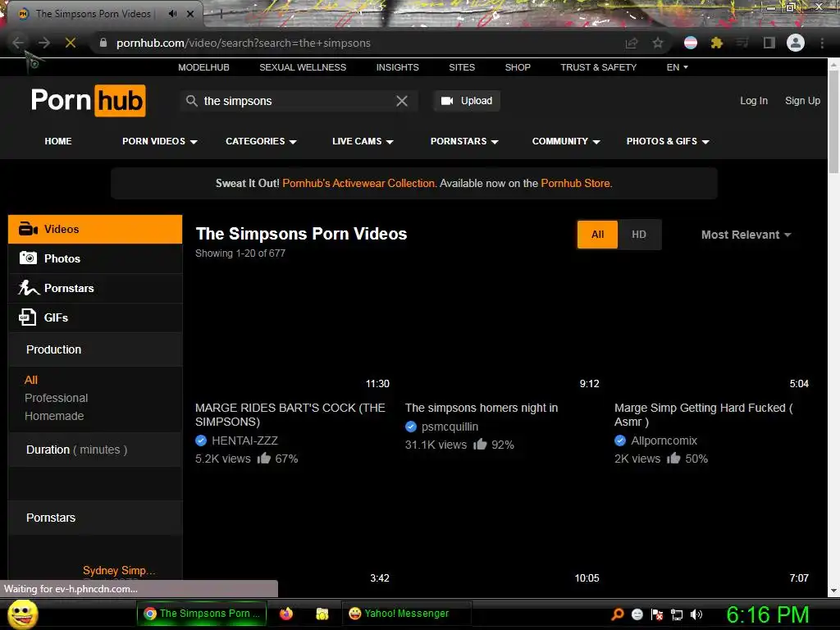Open the media control toolbar icon
This screenshot has width=840, height=630.
(x=742, y=43)
